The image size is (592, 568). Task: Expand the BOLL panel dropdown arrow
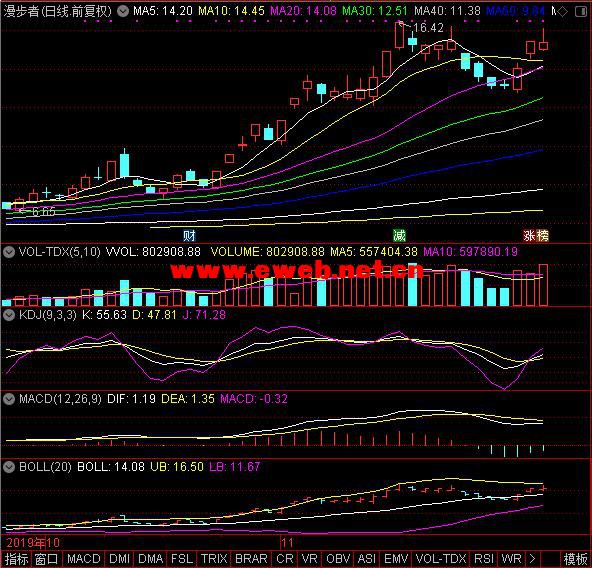click(9, 467)
